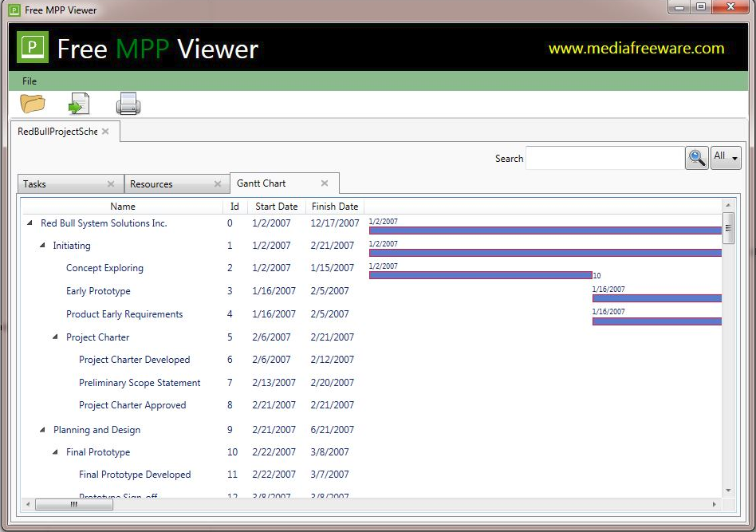Collapse the Project Charter group
756x532 pixels.
pyautogui.click(x=56, y=337)
